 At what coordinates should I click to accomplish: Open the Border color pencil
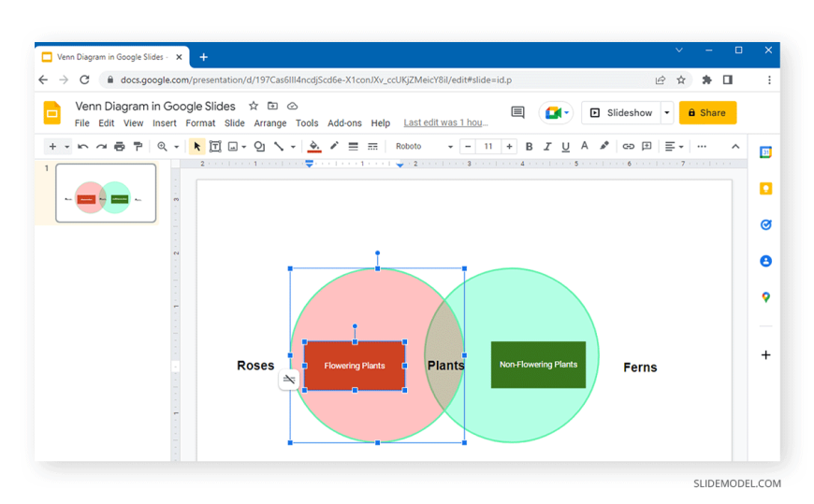[334, 147]
